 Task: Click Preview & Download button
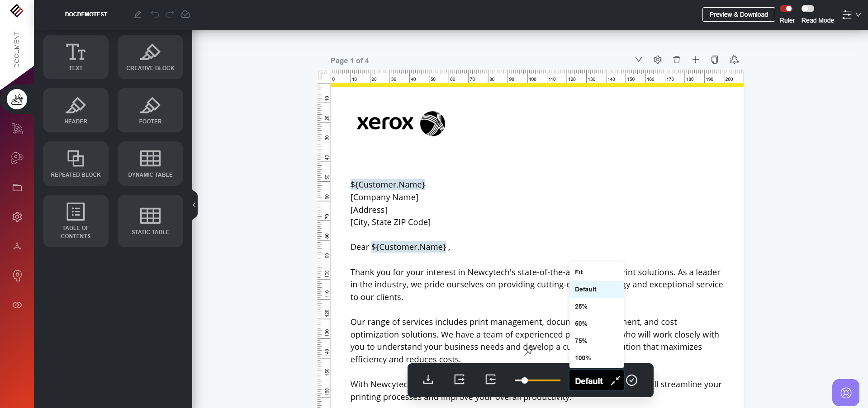coord(738,14)
